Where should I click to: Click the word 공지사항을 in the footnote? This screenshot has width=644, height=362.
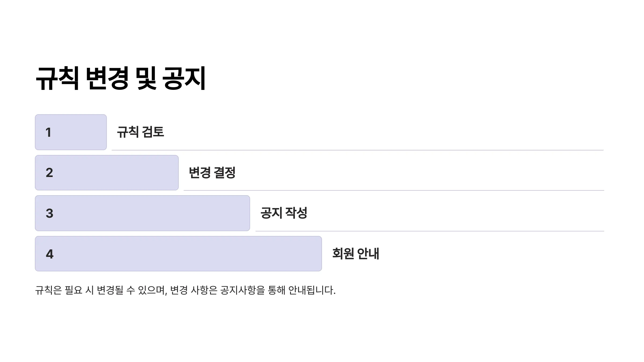[x=243, y=290]
